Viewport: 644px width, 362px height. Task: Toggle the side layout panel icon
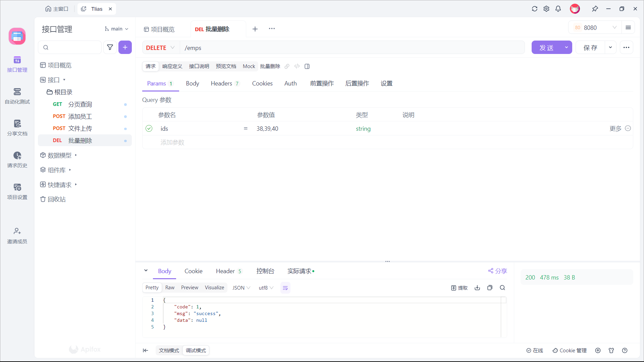click(307, 66)
